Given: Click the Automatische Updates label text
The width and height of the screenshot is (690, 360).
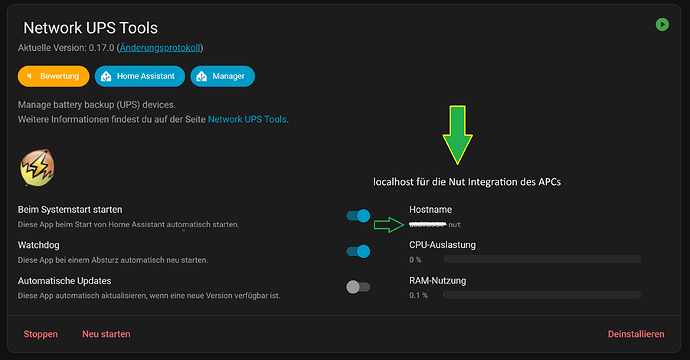Looking at the screenshot, I should tap(64, 281).
